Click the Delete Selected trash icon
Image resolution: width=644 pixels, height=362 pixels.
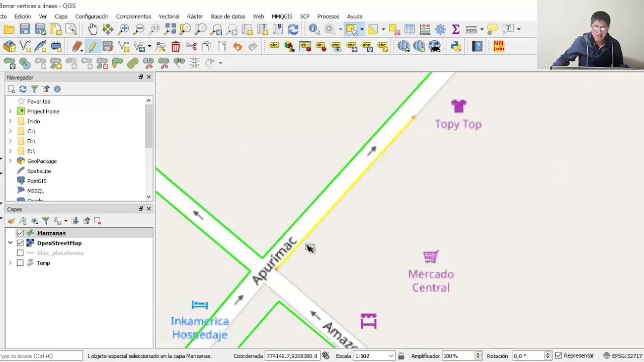[176, 47]
